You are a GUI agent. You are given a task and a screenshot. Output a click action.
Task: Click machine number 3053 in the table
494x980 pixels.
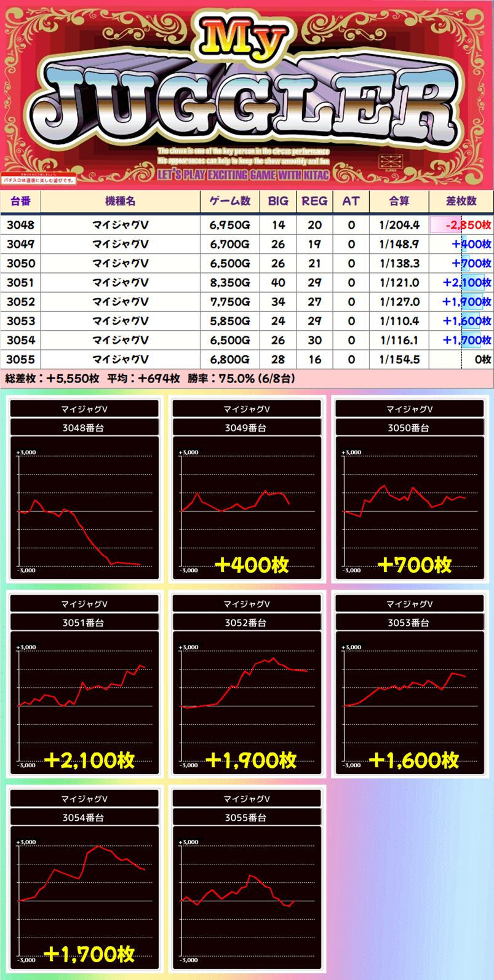21,321
